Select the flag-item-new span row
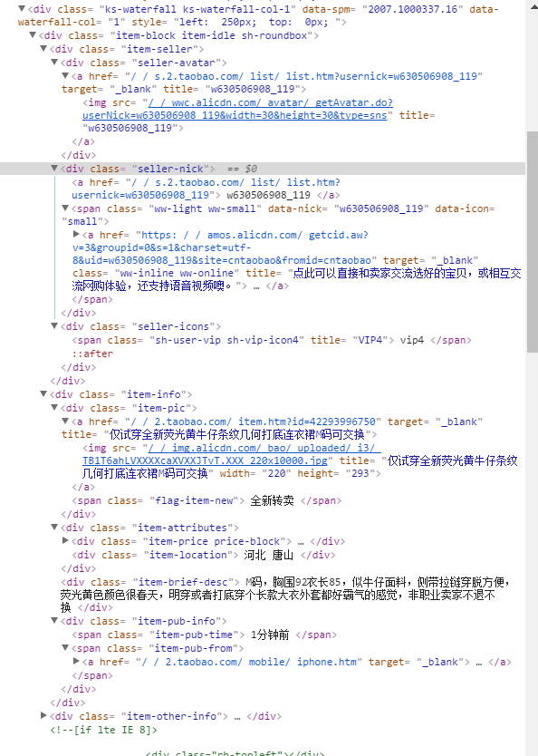Screen dimensions: 538x756 (207, 501)
